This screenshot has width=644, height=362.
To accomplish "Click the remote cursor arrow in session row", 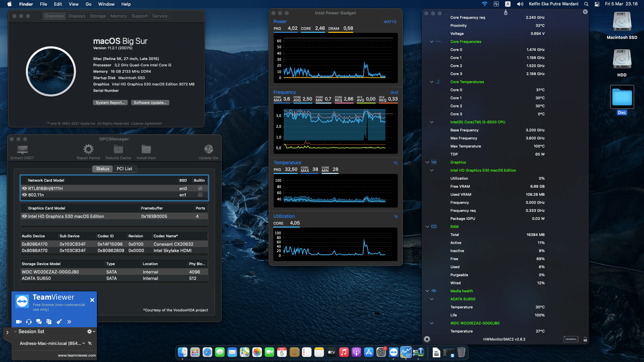I will 90,343.
